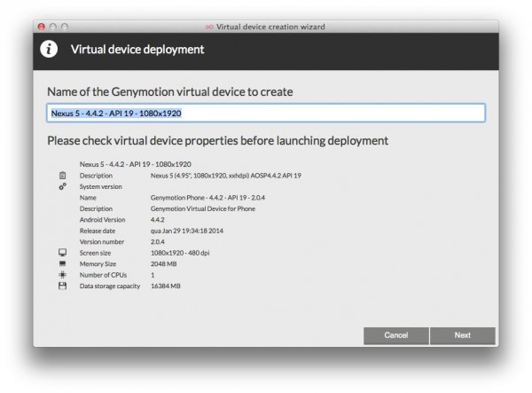Viewport: 532px width, 393px height.
Task: Click the Cancel button
Action: click(396, 335)
